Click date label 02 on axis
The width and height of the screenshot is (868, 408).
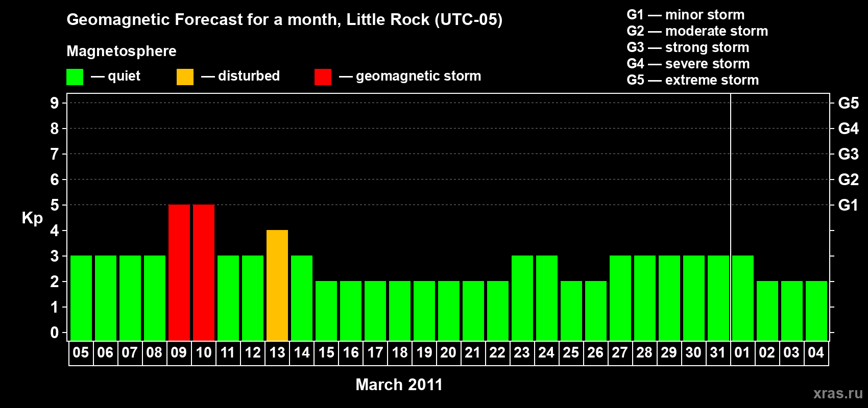pyautogui.click(x=767, y=352)
